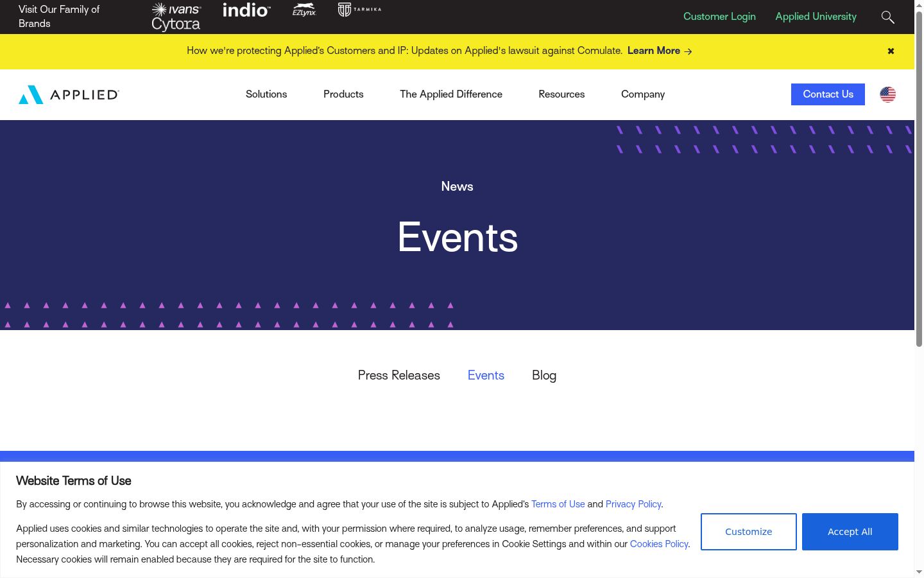This screenshot has height=578, width=924.
Task: Click the Applied home logo
Action: (x=69, y=94)
